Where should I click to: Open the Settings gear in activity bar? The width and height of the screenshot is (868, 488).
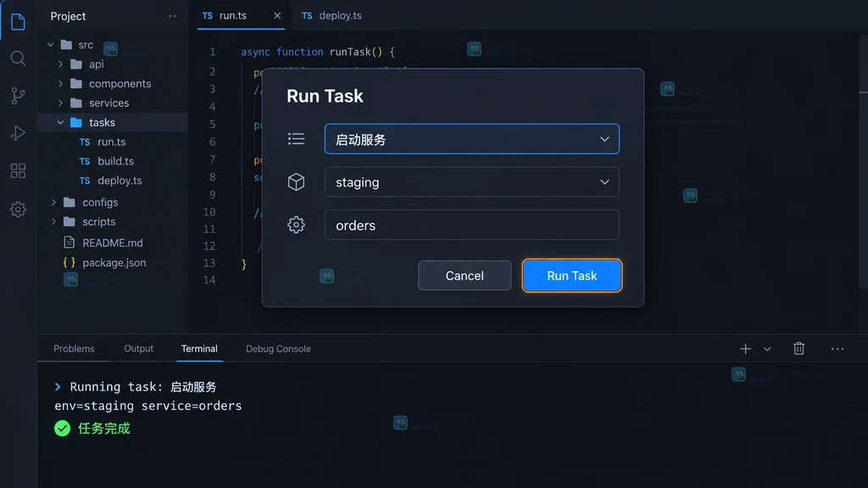[18, 209]
